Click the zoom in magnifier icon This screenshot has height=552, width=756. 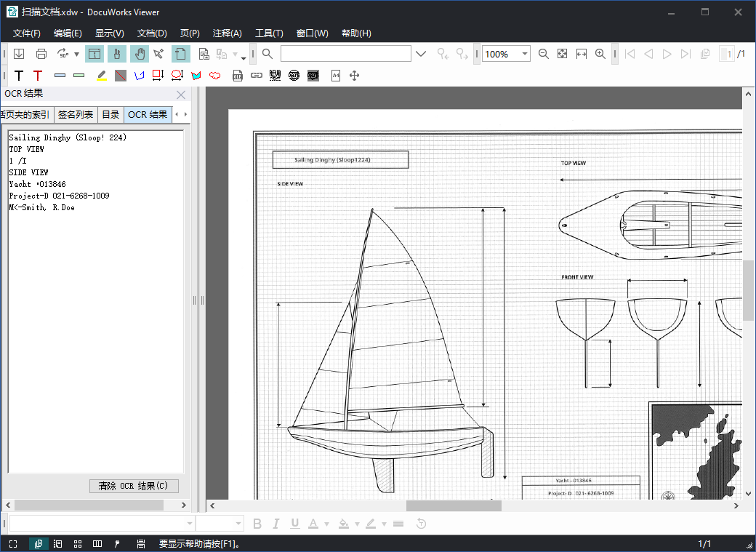point(600,54)
